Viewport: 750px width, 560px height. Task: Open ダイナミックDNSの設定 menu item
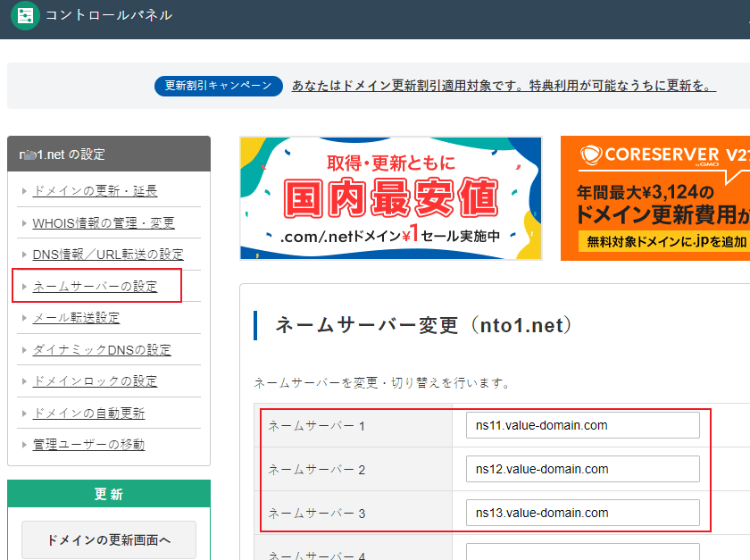coord(102,350)
